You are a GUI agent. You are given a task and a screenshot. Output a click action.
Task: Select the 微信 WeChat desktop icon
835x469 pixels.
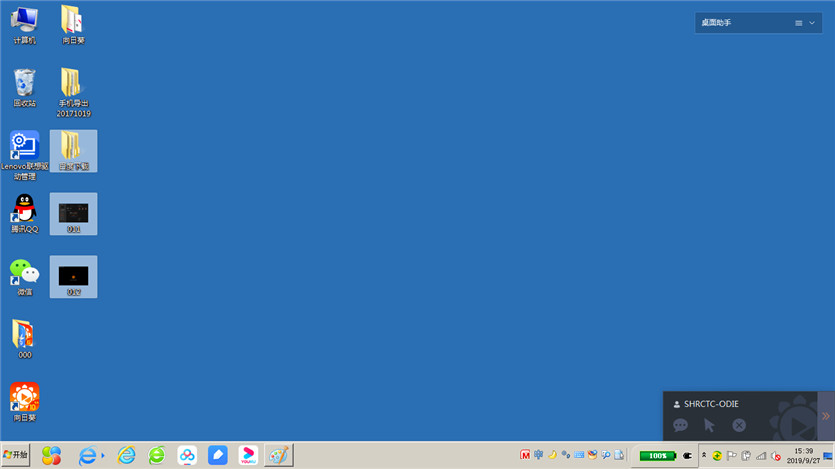pos(24,275)
